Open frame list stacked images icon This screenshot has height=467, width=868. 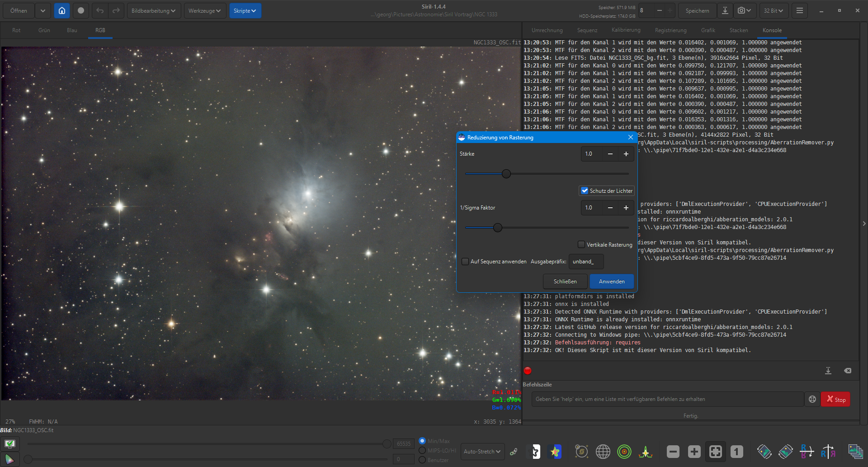coord(855,452)
